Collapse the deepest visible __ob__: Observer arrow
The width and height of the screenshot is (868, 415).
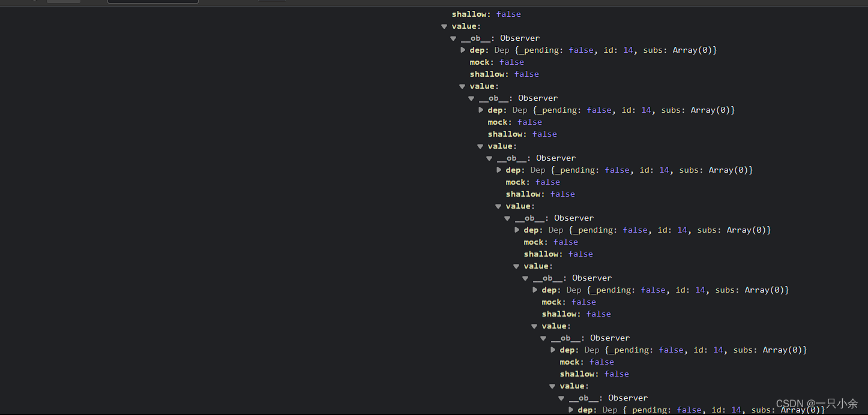tap(561, 398)
